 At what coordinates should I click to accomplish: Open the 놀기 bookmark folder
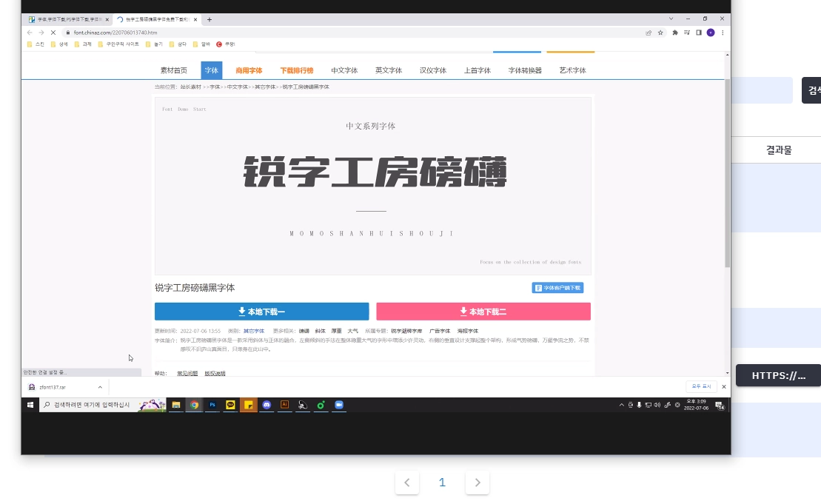[x=154, y=44]
